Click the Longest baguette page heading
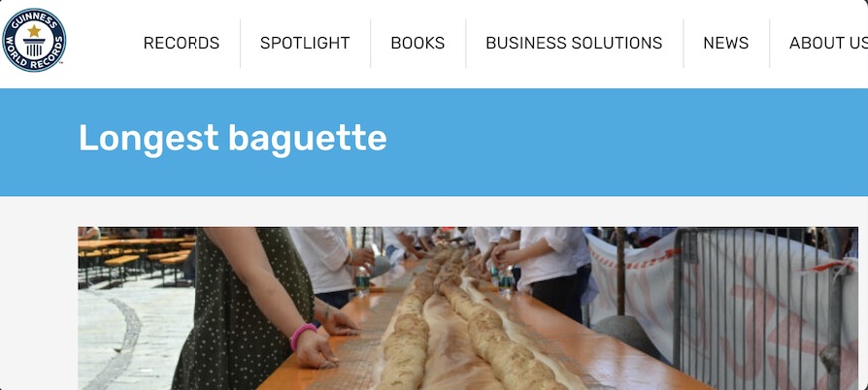 tap(232, 138)
